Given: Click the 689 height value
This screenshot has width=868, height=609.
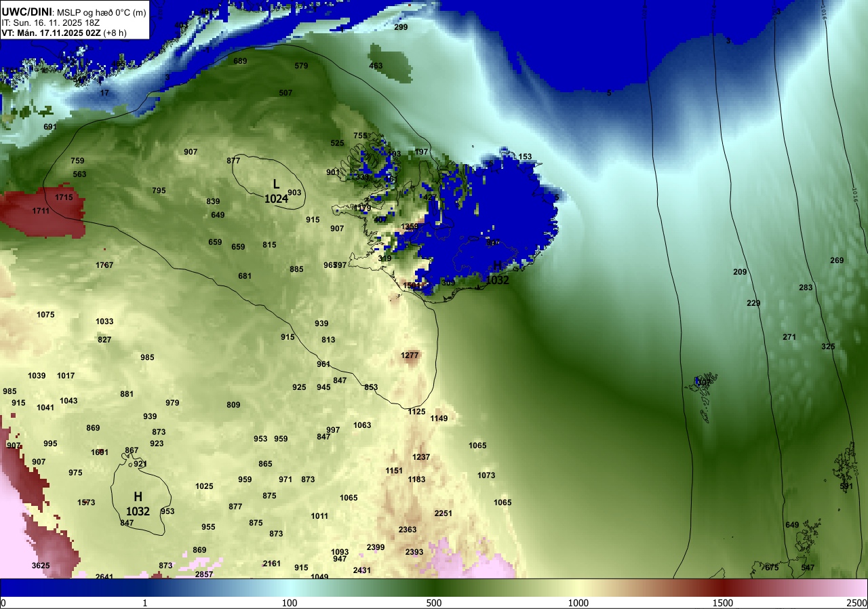Looking at the screenshot, I should [240, 61].
